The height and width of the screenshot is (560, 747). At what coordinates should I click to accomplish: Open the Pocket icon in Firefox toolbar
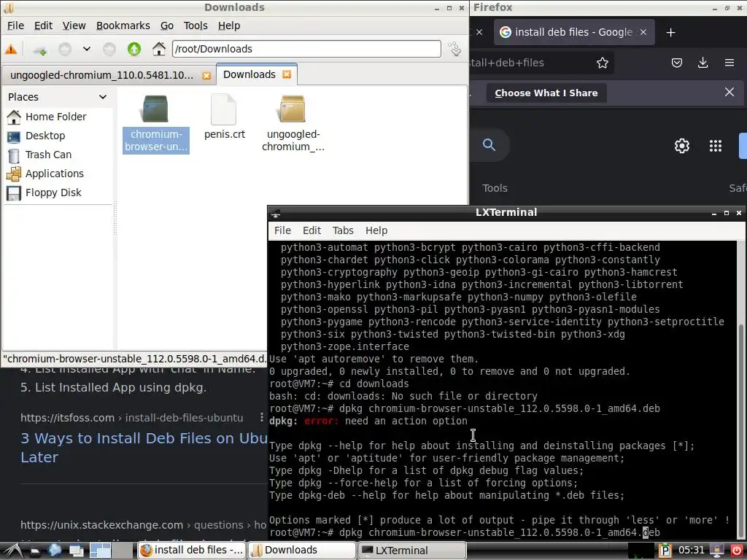coord(676,63)
